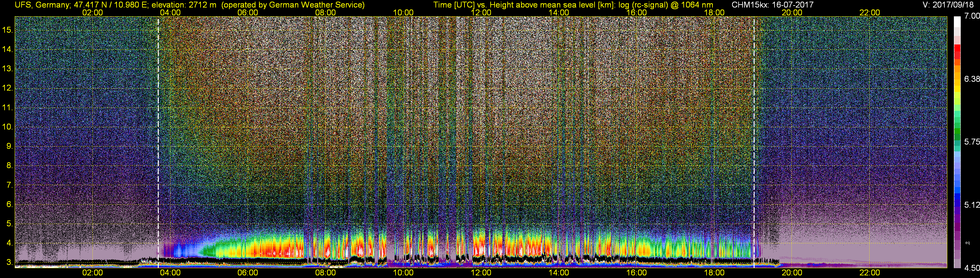Click the 18:00 label on the top time axis
Viewport: 980px width, 278px height.
(x=714, y=12)
